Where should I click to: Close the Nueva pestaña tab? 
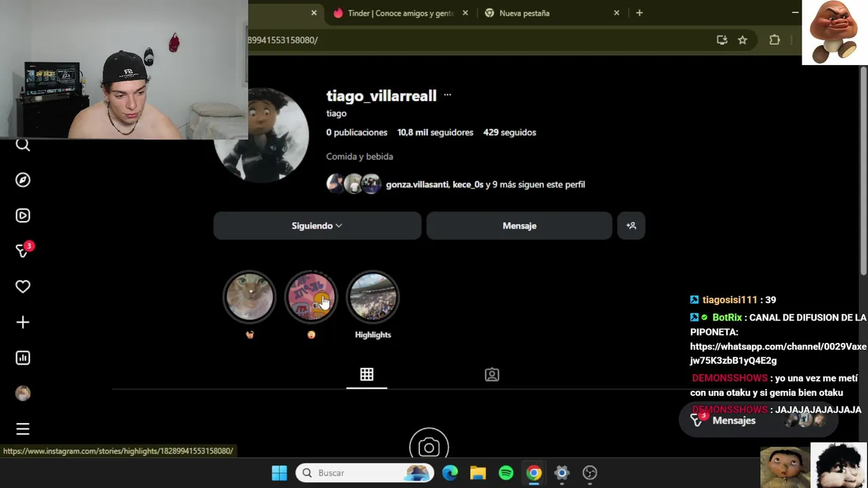pyautogui.click(x=616, y=13)
